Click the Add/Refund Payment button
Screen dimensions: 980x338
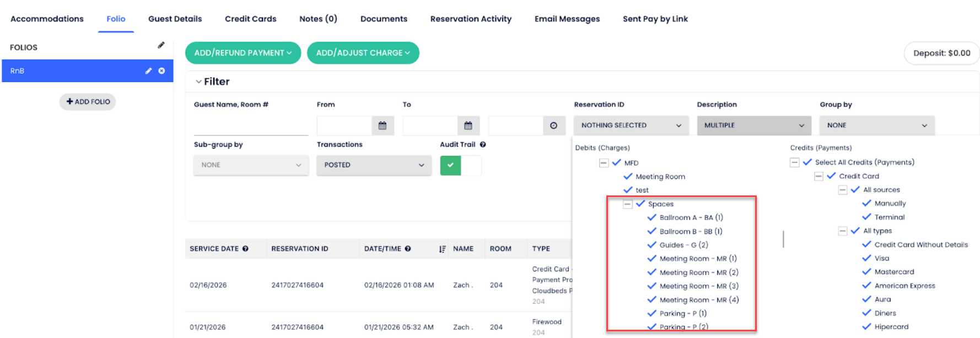tap(243, 53)
